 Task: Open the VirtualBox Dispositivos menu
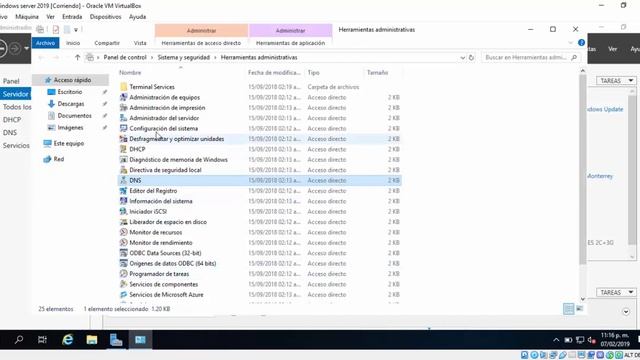click(105, 17)
